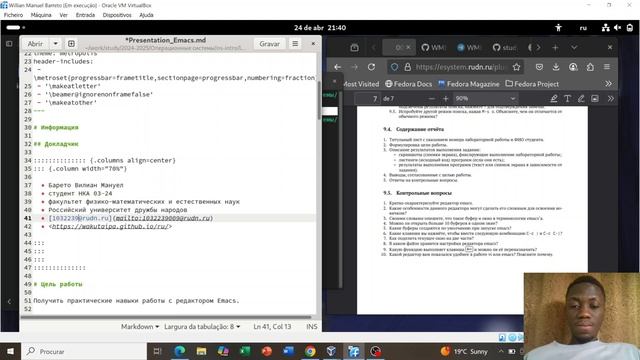Toggle the INS insert mode indicator

(311, 327)
